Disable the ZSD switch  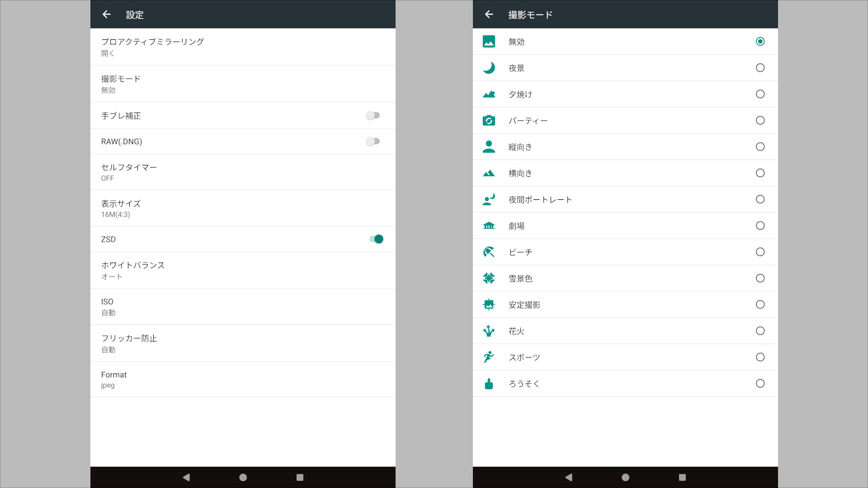click(x=376, y=239)
